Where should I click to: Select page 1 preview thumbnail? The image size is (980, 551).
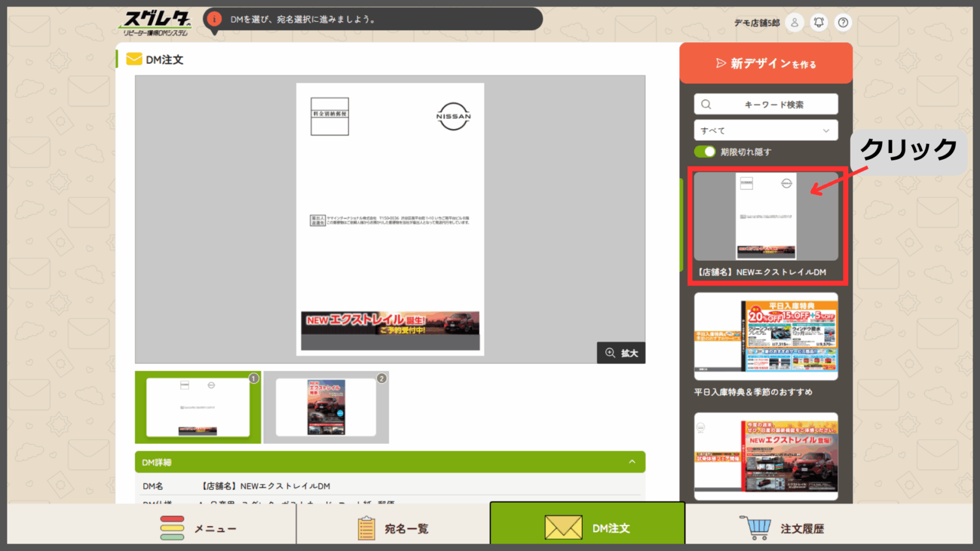coord(198,407)
